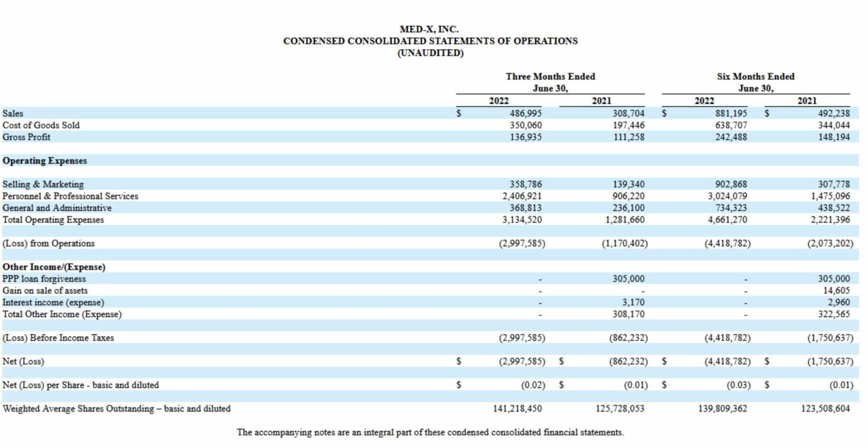Click Cost of Goods Sold value 350,060

pos(526,125)
